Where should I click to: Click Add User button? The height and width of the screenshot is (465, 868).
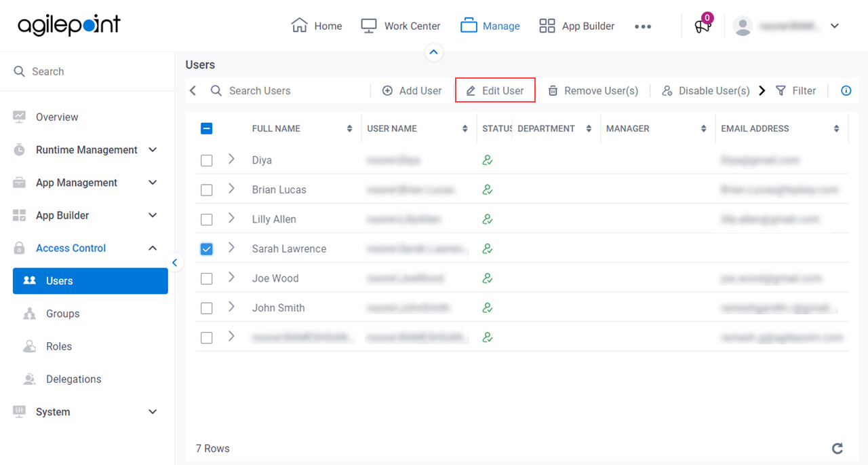tap(412, 90)
